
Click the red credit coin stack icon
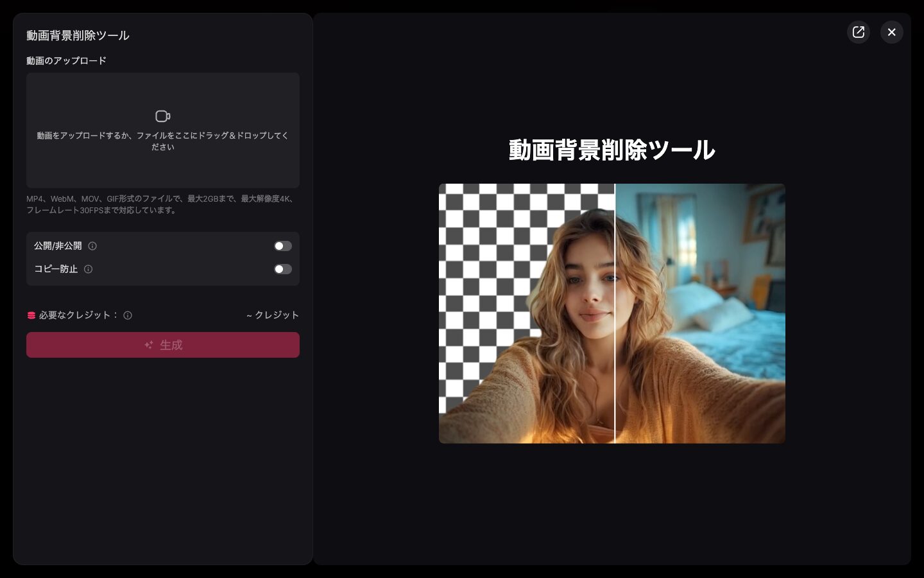coord(31,315)
